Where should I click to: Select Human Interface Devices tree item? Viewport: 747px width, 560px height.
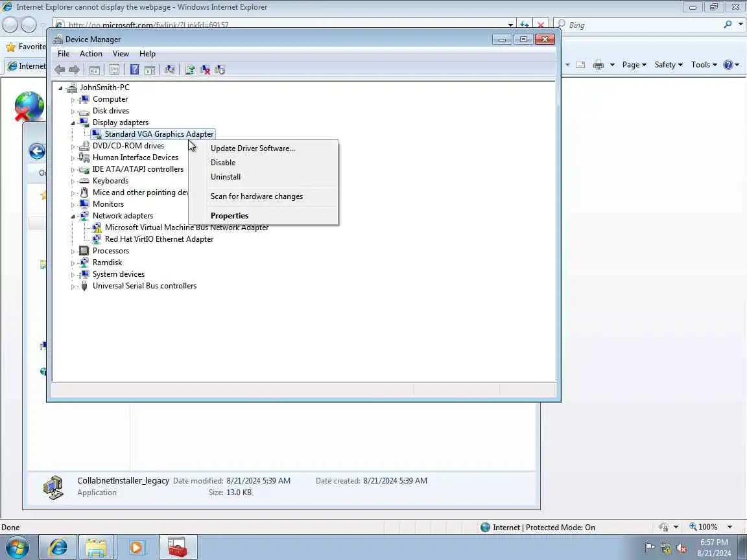[x=136, y=157]
